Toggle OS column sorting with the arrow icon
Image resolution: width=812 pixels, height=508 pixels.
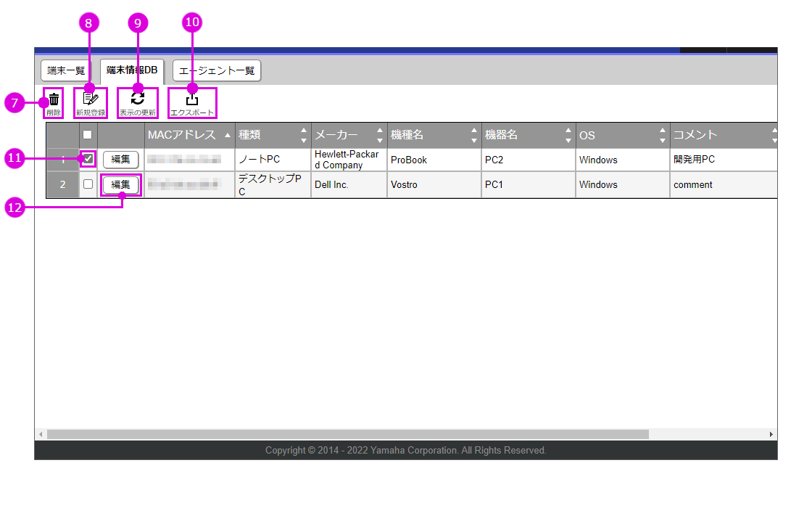(x=661, y=135)
